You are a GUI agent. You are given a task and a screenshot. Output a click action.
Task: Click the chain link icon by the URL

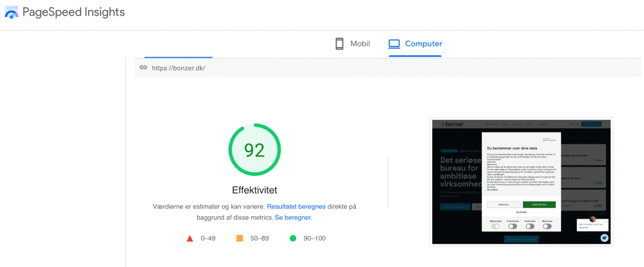(143, 68)
